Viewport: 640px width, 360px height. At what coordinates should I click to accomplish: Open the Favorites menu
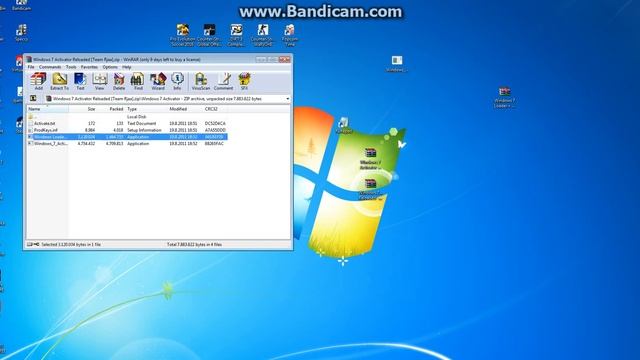[x=89, y=67]
